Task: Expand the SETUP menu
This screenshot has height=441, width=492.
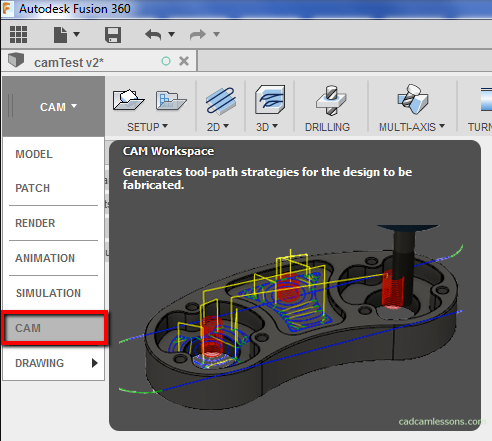Action: pos(147,127)
